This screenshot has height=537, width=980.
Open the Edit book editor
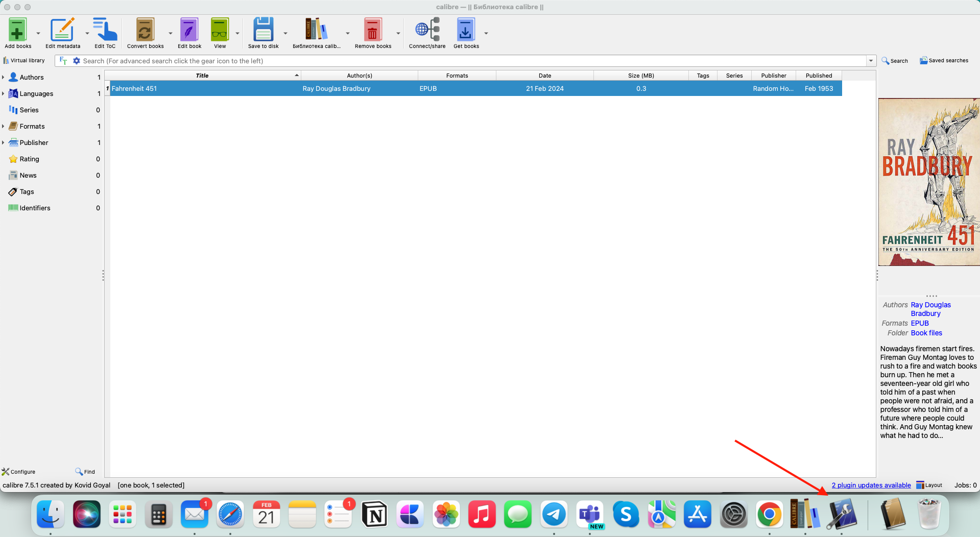tap(189, 33)
